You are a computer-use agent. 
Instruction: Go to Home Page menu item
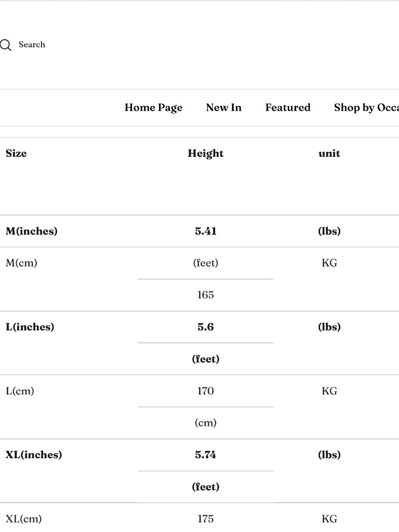[153, 108]
